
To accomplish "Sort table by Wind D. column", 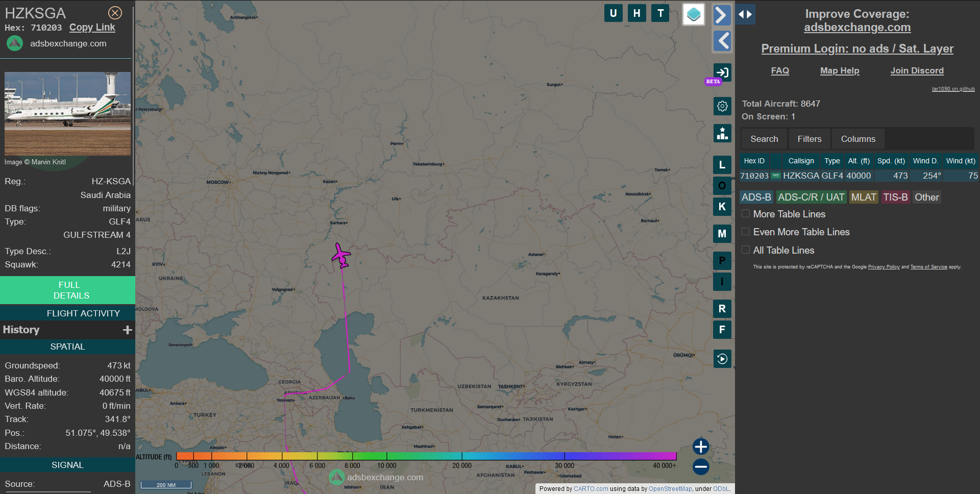I will pos(925,161).
